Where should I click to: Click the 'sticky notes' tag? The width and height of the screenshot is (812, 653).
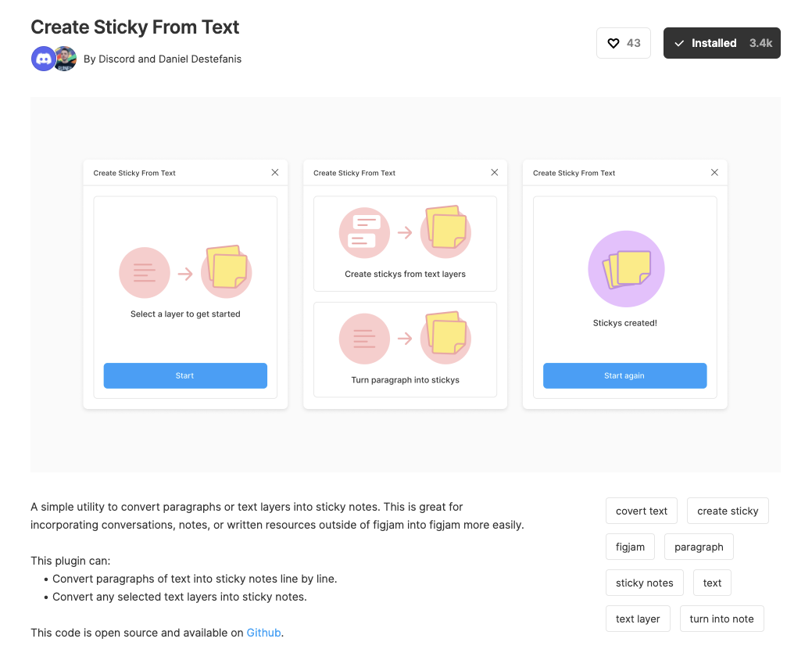(x=644, y=583)
